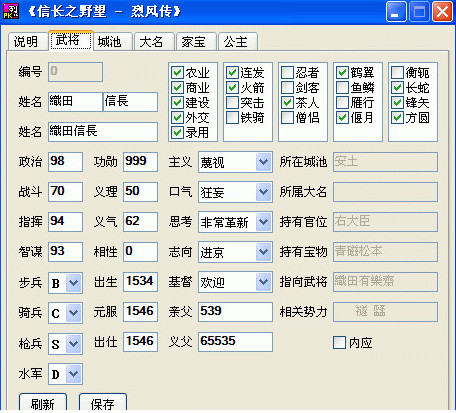This screenshot has width=456, height=413.
Task: Uncheck the 方圆 formation checkbox
Action: pos(397,117)
